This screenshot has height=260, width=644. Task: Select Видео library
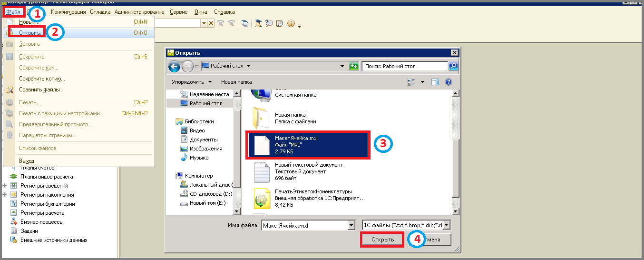pyautogui.click(x=193, y=130)
